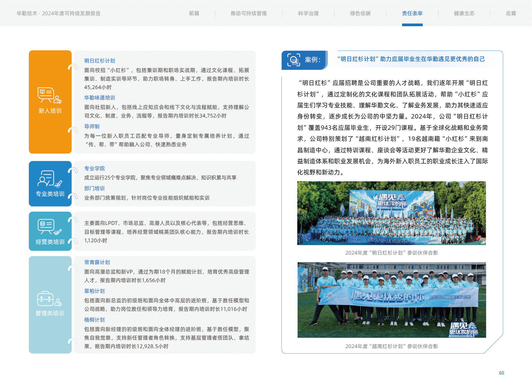
Task: Click the 专业学院 heading link
Action: (x=94, y=168)
